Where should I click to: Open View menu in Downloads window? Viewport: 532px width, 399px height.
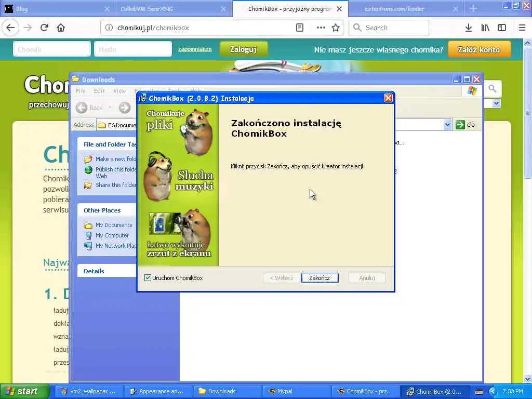(x=119, y=91)
